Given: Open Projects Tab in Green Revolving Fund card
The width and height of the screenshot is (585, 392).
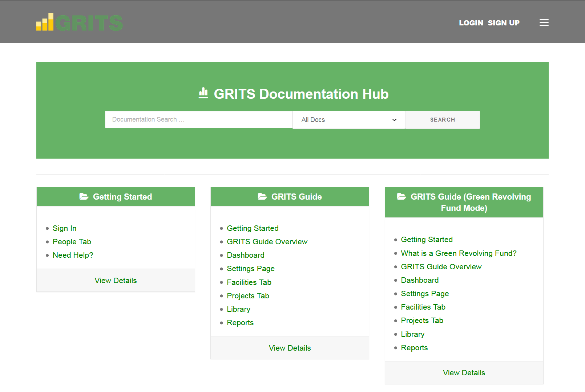Looking at the screenshot, I should [x=422, y=320].
